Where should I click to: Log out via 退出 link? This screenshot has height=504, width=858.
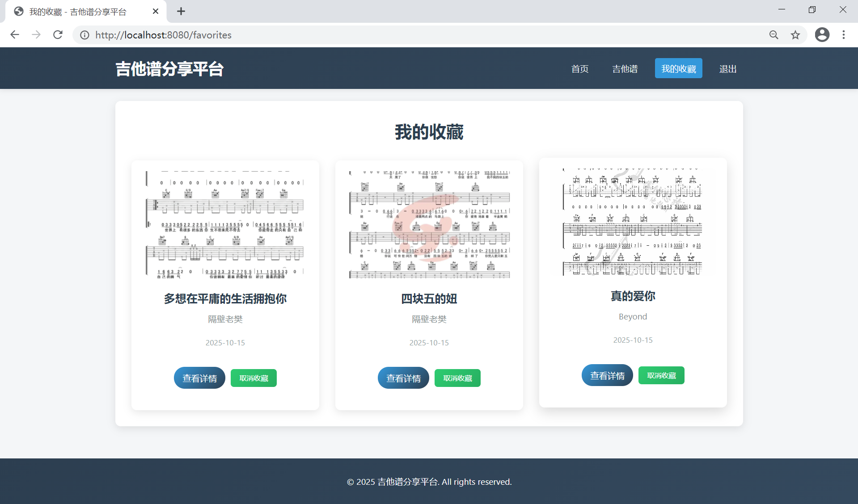pyautogui.click(x=727, y=69)
